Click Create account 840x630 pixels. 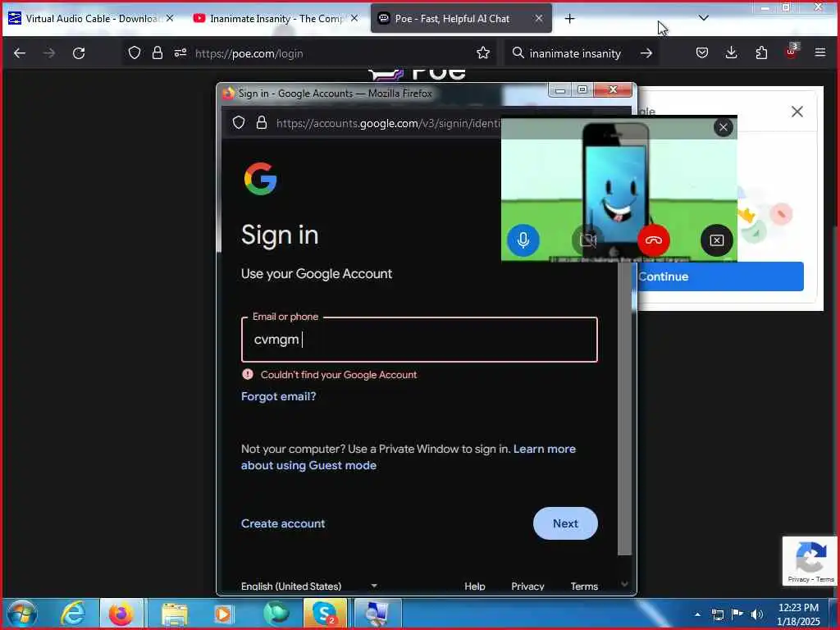coord(283,523)
